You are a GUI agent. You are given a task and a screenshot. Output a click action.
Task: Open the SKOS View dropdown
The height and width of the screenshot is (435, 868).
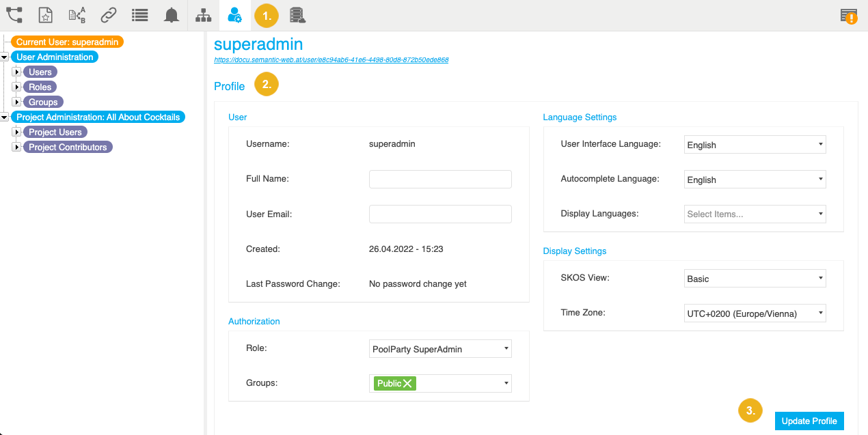[755, 278]
